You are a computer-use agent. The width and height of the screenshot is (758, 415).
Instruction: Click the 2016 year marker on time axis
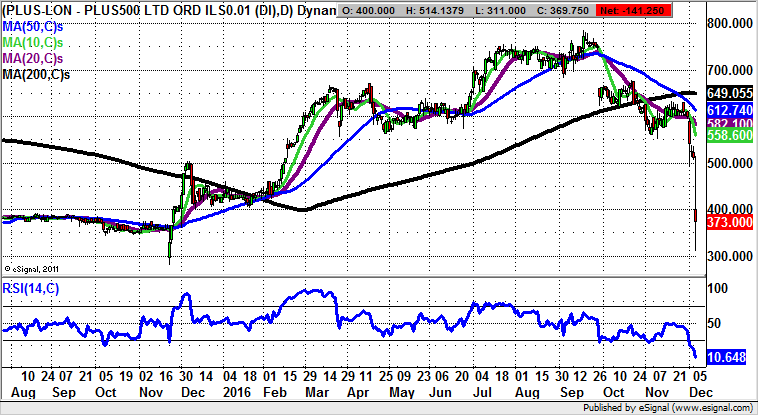(236, 395)
